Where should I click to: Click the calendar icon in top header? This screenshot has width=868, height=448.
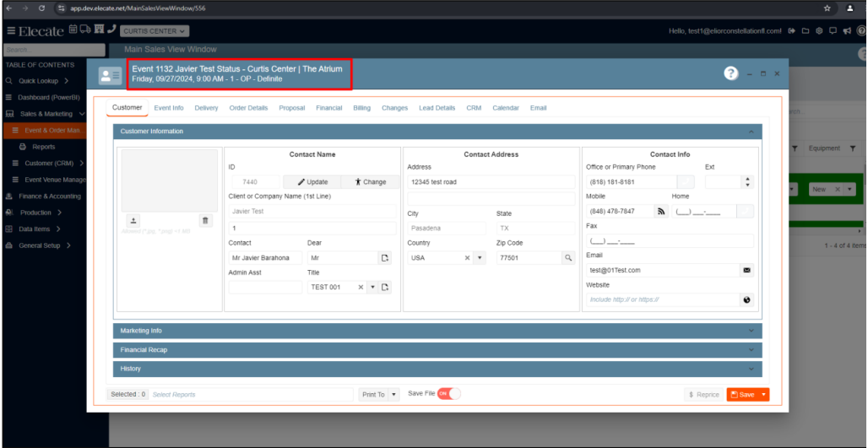pyautogui.click(x=73, y=30)
